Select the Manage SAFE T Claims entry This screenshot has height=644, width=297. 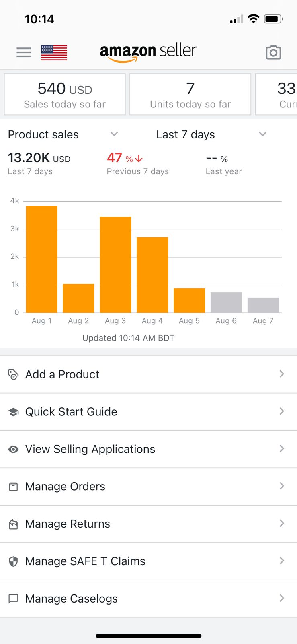pos(85,561)
